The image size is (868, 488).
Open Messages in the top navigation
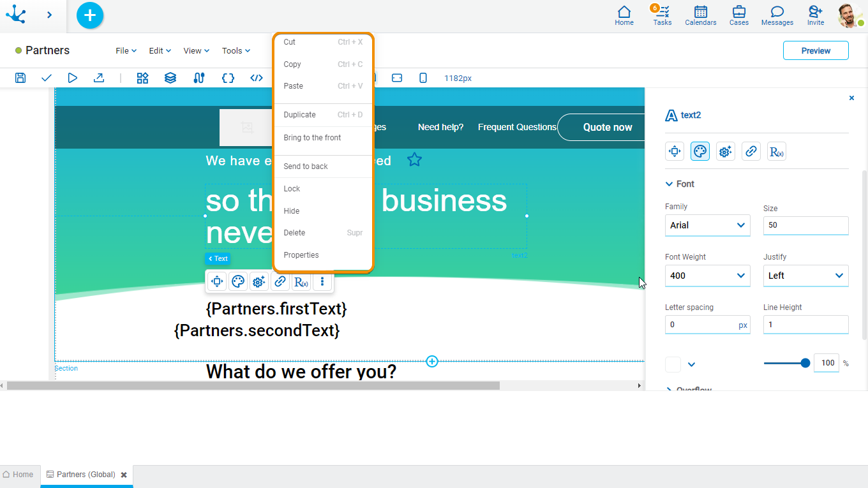tap(777, 16)
